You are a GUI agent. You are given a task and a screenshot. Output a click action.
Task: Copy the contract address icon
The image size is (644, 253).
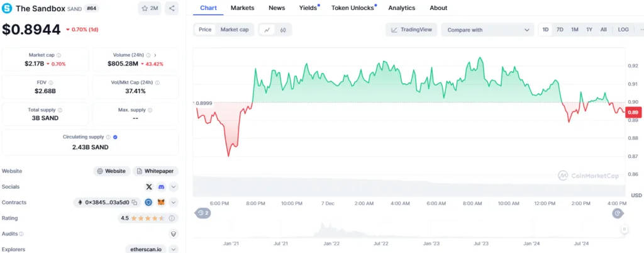(135, 203)
